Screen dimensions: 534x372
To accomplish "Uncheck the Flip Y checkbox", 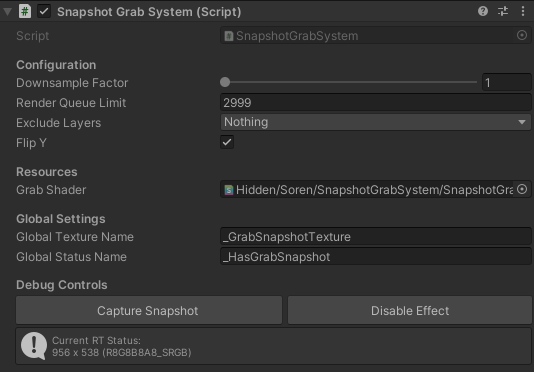I will pos(227,142).
